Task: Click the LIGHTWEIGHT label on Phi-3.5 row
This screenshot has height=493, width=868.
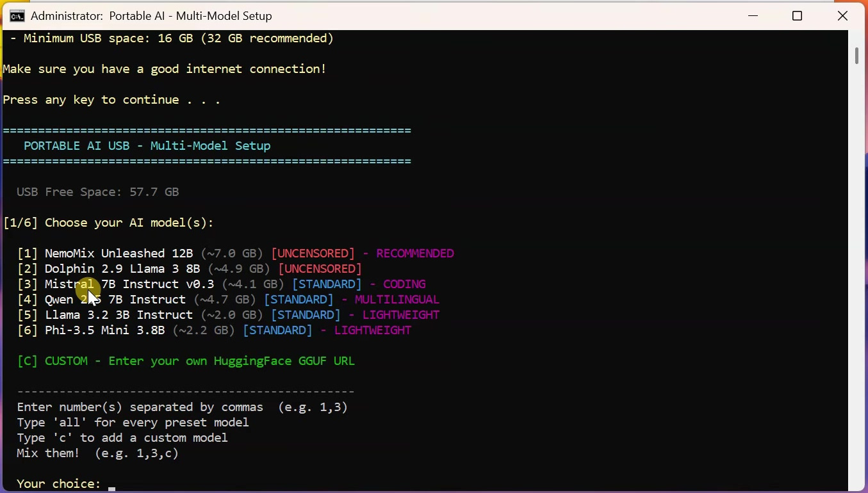Action: (373, 330)
